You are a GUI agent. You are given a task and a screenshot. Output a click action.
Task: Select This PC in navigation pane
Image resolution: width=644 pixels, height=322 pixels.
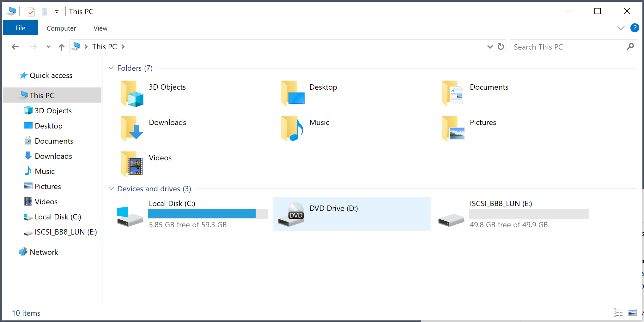click(x=52, y=95)
